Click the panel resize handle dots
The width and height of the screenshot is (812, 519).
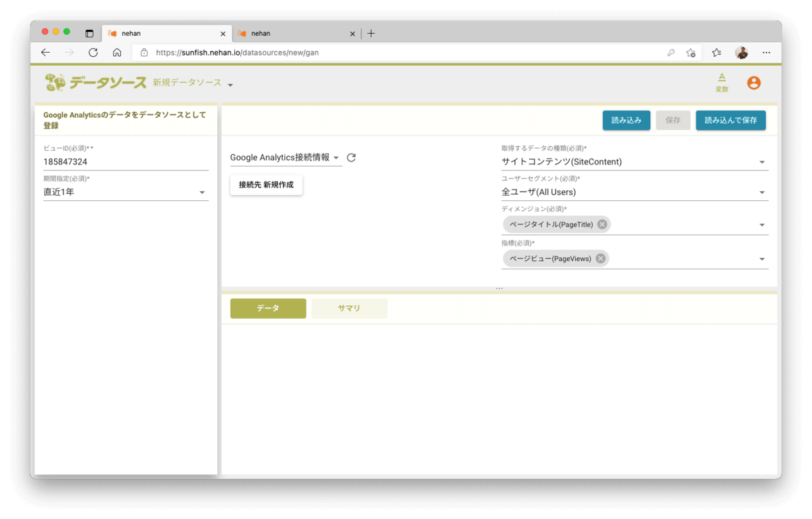click(x=499, y=289)
